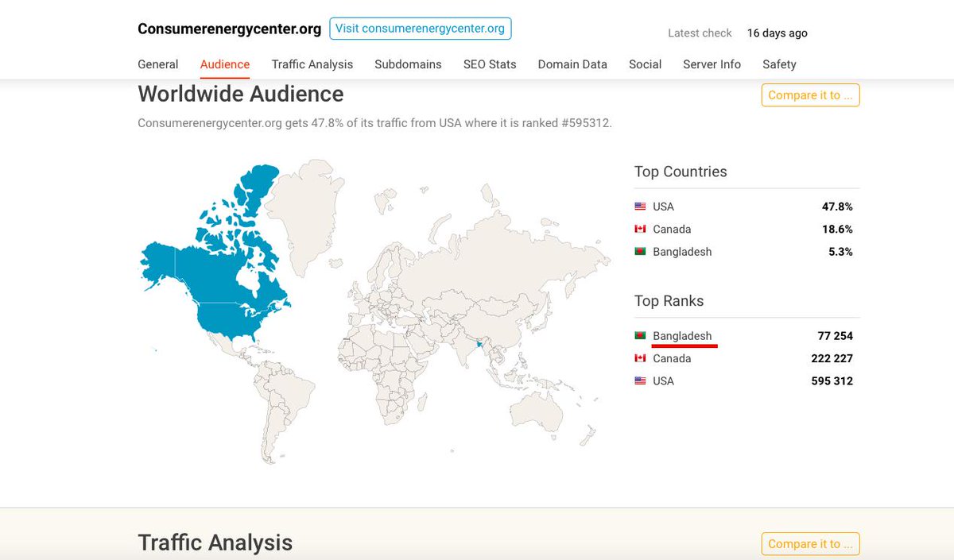Open the Canada link in Top Ranks

click(x=672, y=358)
